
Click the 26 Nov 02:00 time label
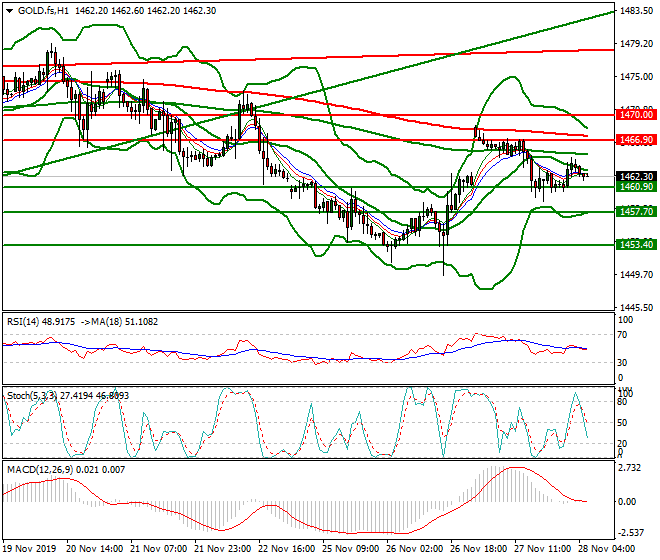point(415,549)
